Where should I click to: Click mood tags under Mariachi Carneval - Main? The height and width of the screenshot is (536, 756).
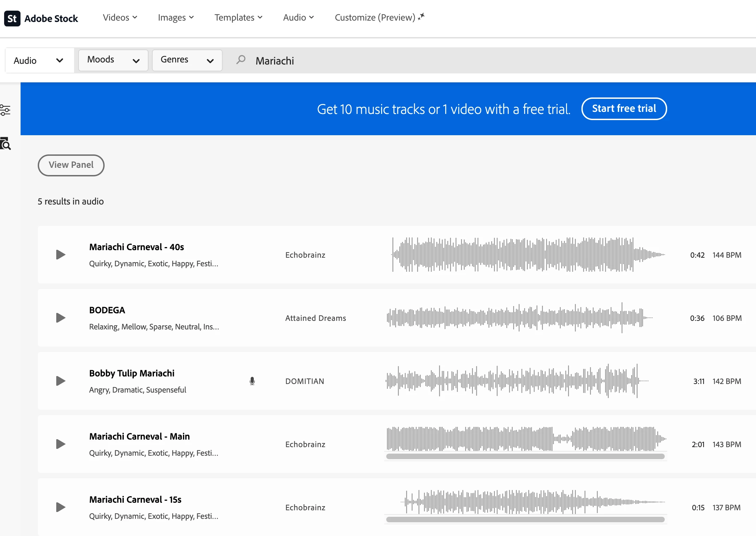(x=154, y=453)
